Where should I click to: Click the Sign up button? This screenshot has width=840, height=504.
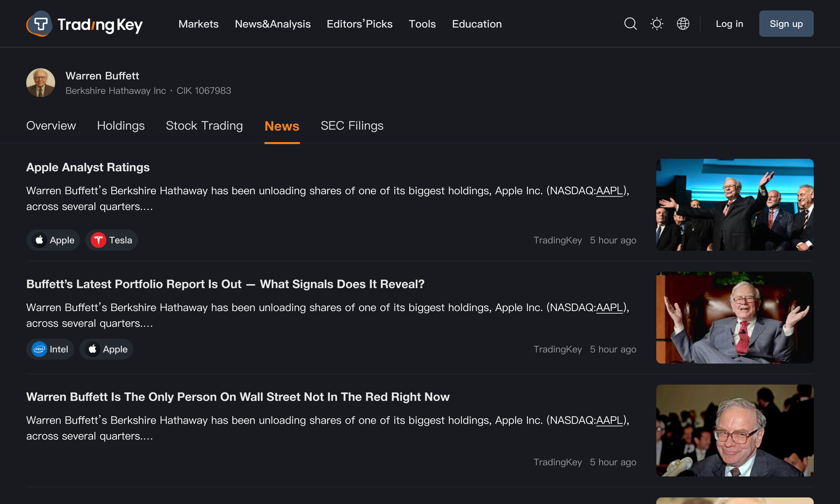coord(786,24)
